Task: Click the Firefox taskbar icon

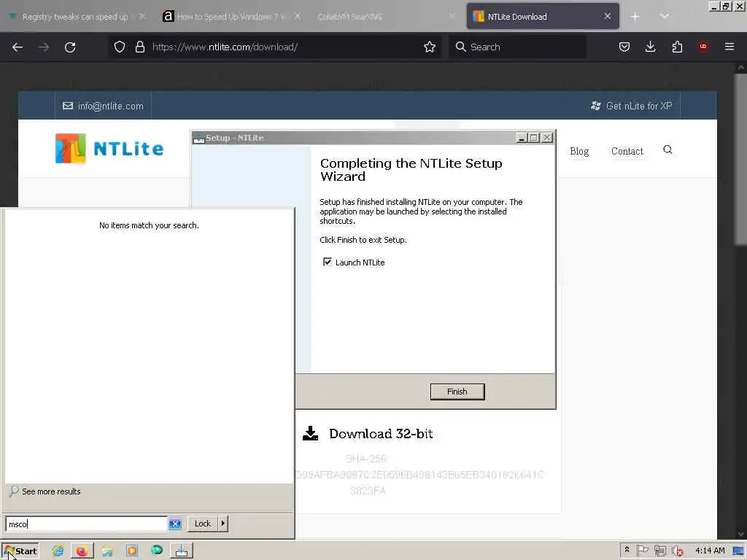Action: tap(82, 551)
